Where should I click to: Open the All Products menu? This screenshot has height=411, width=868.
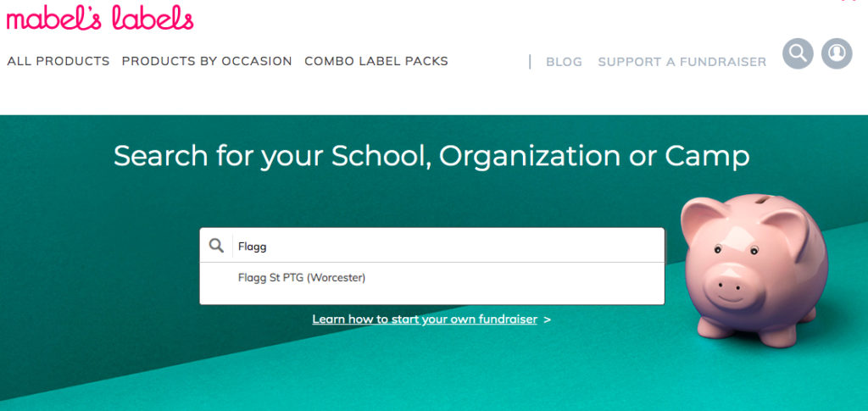pos(58,61)
